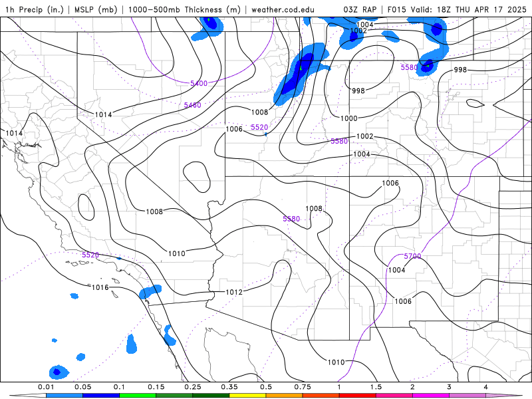Click the '0.75' legend value
The height and width of the screenshot is (399, 532).
coord(303,387)
